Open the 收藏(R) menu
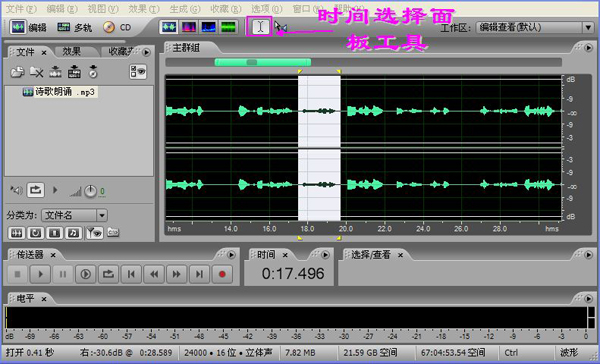The width and height of the screenshot is (600, 364). coord(225,8)
